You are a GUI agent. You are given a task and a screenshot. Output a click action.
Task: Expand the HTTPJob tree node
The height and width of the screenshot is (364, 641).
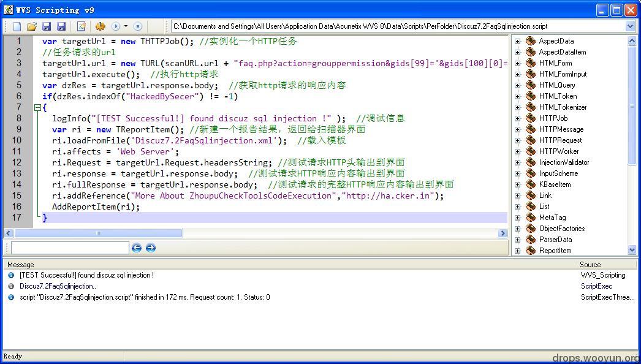(518, 119)
